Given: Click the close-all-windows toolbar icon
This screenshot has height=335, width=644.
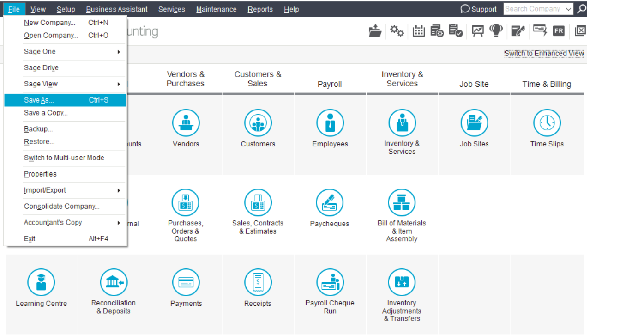Looking at the screenshot, I should tap(580, 31).
